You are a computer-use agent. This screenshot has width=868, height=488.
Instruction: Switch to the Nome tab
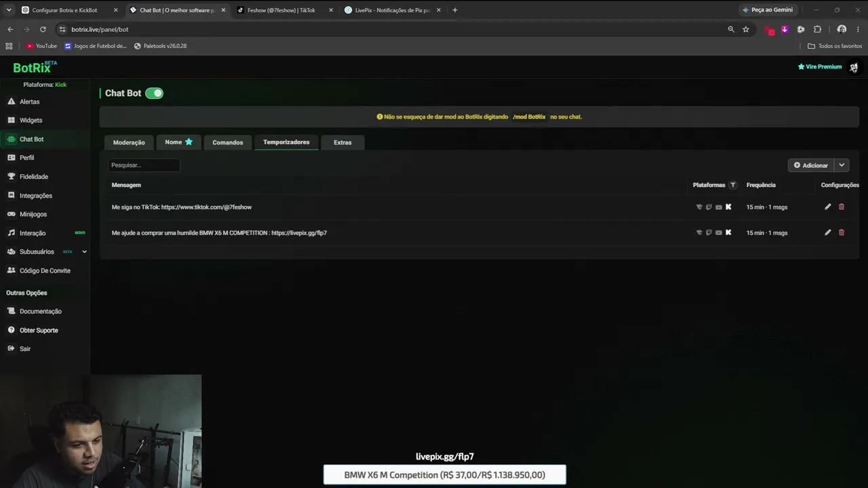pyautogui.click(x=179, y=142)
